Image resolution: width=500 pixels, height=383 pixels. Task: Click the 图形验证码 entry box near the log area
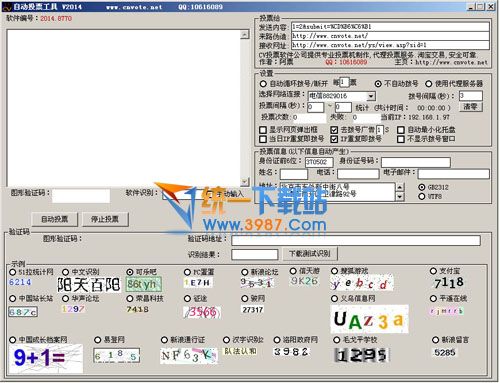[x=81, y=196]
